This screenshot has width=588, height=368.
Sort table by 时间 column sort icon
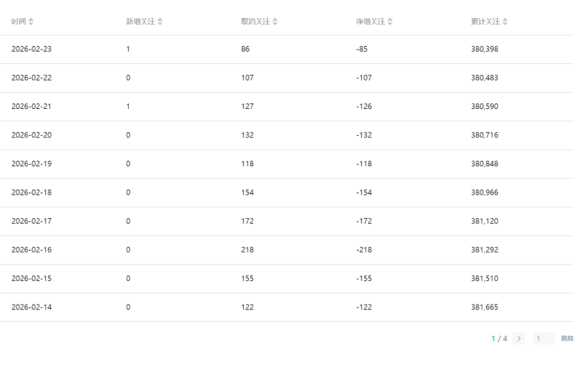tap(31, 22)
